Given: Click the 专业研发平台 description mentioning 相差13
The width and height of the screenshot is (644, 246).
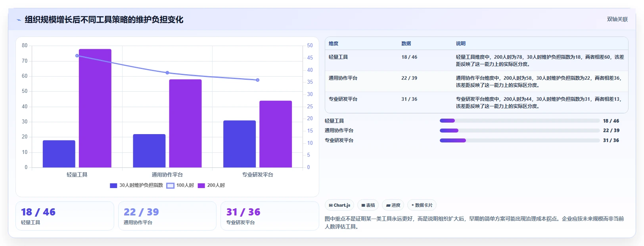Looking at the screenshot, I should (x=540, y=103).
